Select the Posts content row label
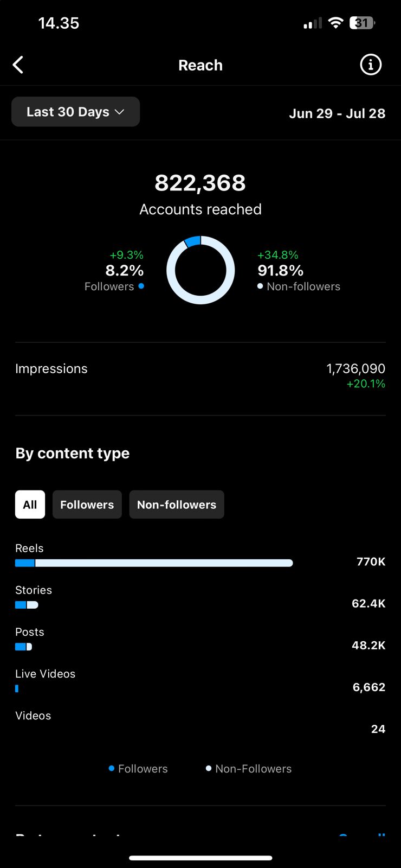Screen dimensions: 401x868 tap(30, 632)
